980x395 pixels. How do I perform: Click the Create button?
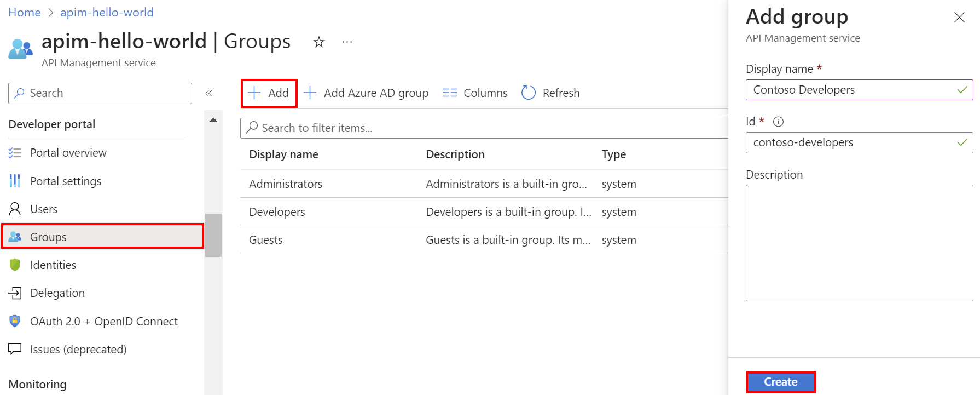point(780,382)
